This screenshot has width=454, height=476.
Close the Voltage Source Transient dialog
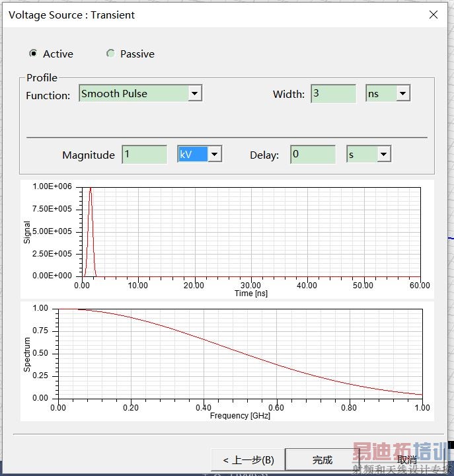(x=434, y=15)
